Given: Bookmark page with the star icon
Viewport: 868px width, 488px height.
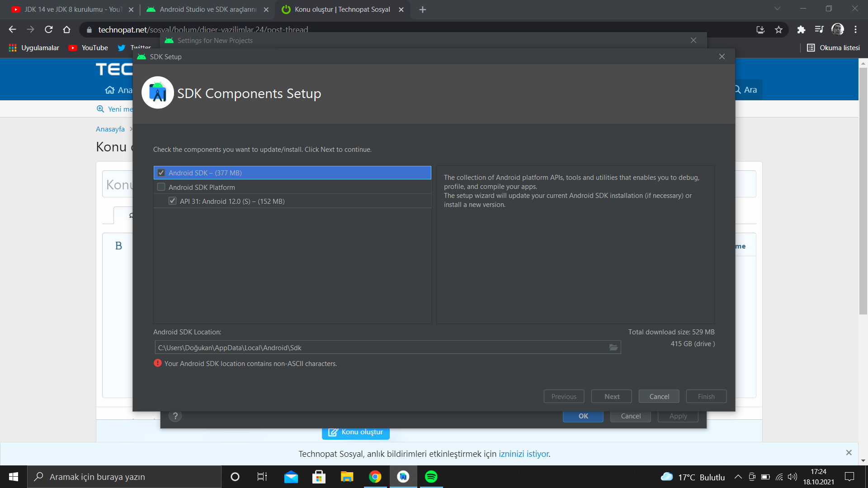Looking at the screenshot, I should click(778, 30).
